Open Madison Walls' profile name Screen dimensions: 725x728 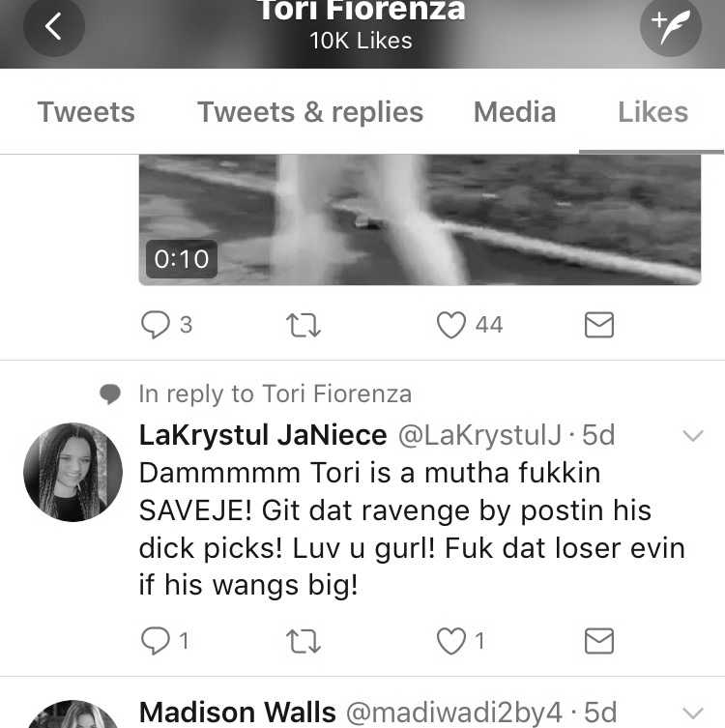click(x=237, y=712)
